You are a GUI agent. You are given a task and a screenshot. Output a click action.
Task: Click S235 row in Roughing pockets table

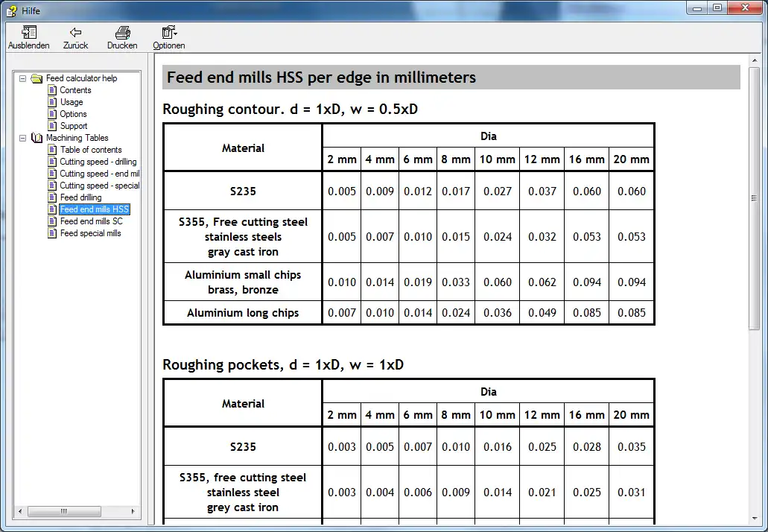pyautogui.click(x=409, y=447)
